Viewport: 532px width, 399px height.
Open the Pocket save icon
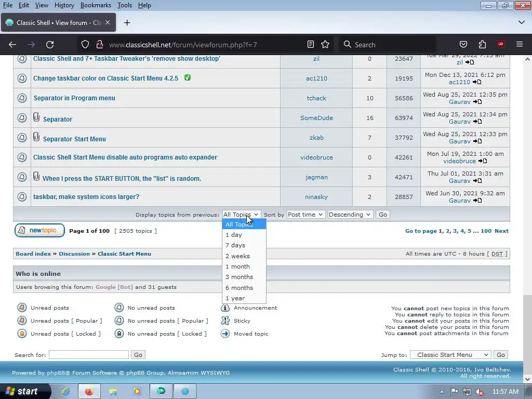click(463, 45)
